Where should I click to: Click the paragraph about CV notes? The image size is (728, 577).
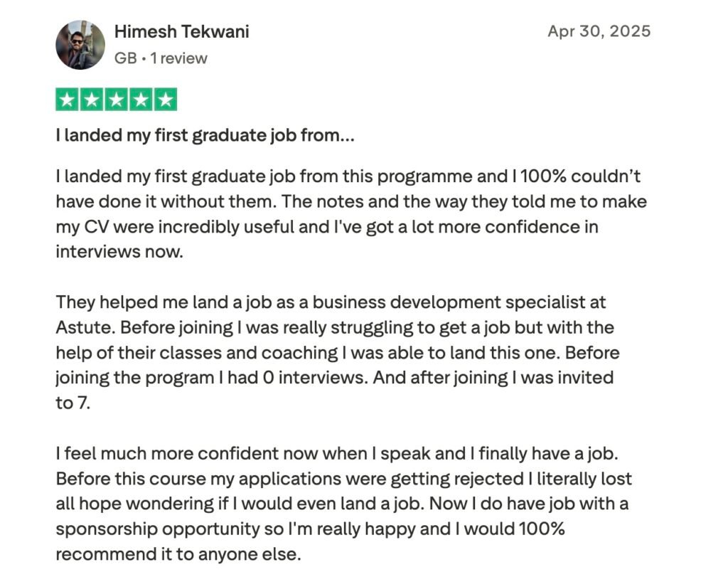click(x=351, y=213)
